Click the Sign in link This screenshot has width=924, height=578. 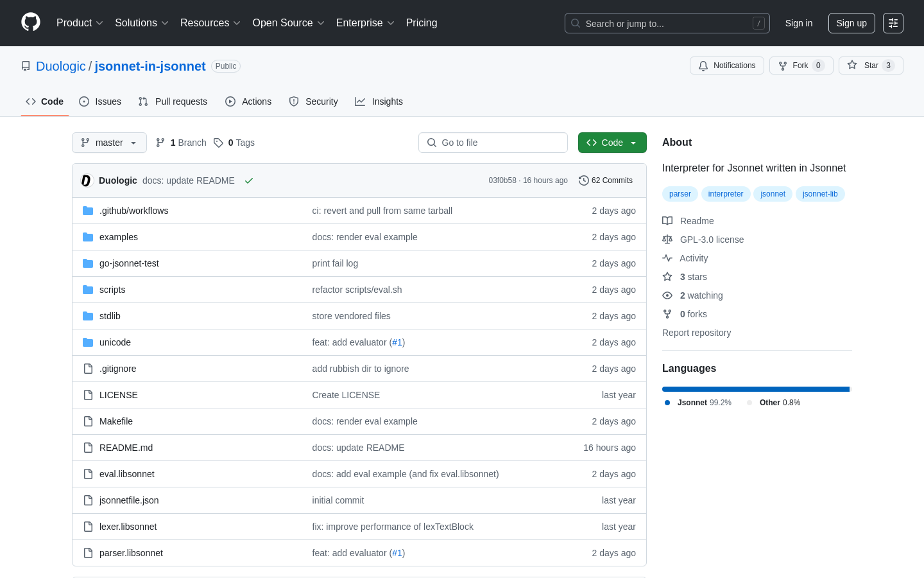(x=799, y=23)
